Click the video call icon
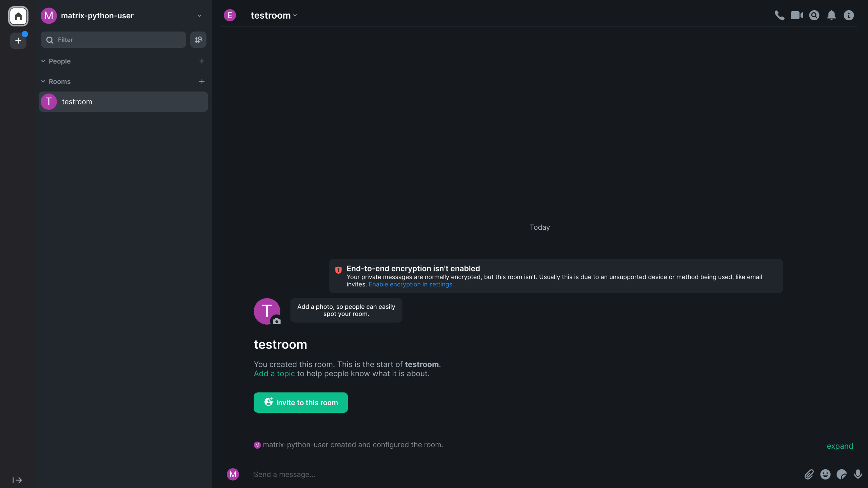 797,15
